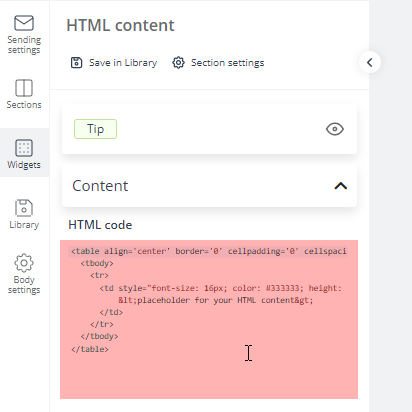Click the Body settings label
Image resolution: width=412 pixels, height=412 pixels.
(24, 285)
